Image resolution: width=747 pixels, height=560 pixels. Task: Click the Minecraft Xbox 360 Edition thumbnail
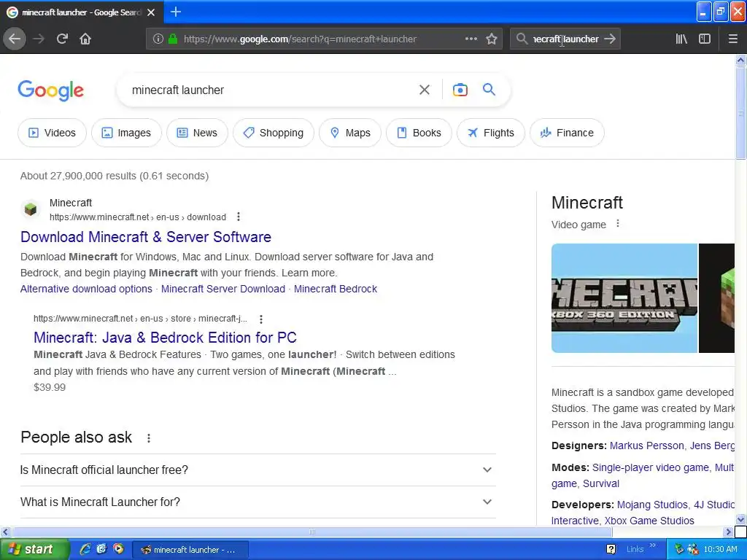(624, 298)
